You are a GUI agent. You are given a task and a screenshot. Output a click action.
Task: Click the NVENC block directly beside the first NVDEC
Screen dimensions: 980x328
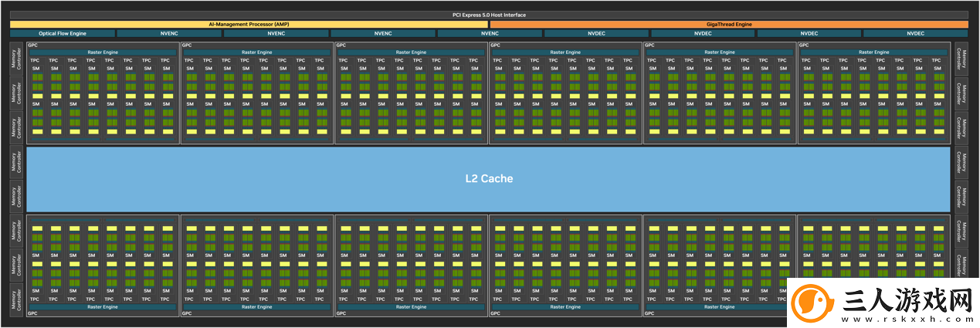tap(490, 33)
